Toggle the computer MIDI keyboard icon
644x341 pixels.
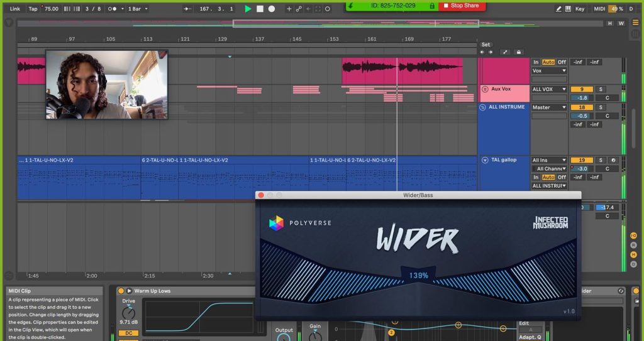tap(568, 9)
